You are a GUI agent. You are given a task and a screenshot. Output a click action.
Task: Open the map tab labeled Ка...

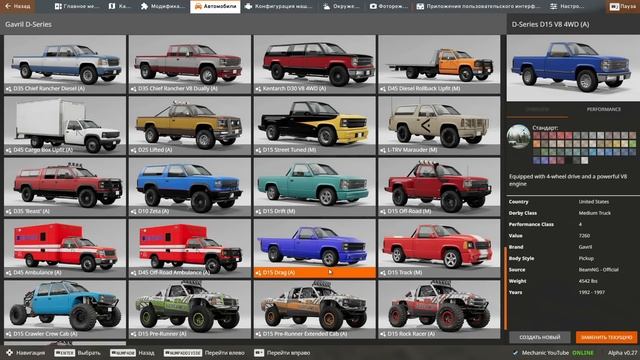click(x=120, y=6)
